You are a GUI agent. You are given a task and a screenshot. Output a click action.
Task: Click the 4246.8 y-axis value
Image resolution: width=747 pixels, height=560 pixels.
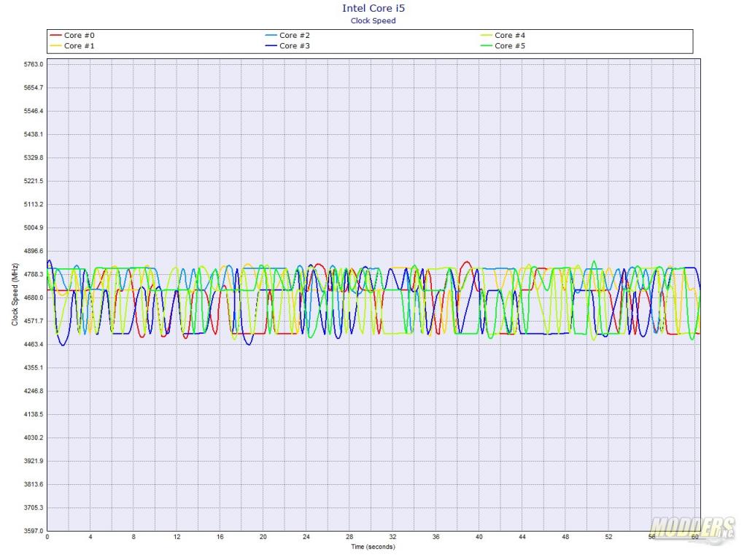34,391
